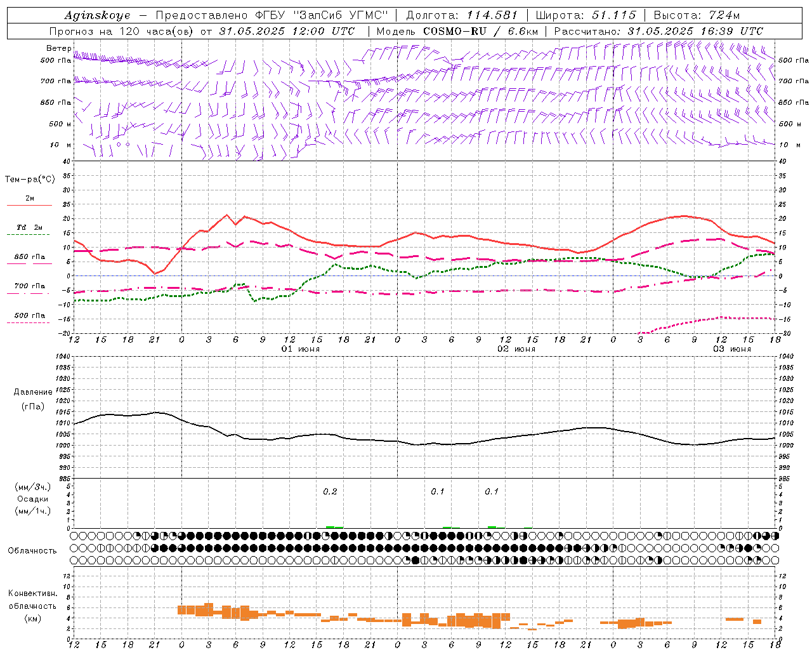Click the (мм/1ч.) precipitation unit label
Viewport: 812px width, 650px height.
[33, 511]
